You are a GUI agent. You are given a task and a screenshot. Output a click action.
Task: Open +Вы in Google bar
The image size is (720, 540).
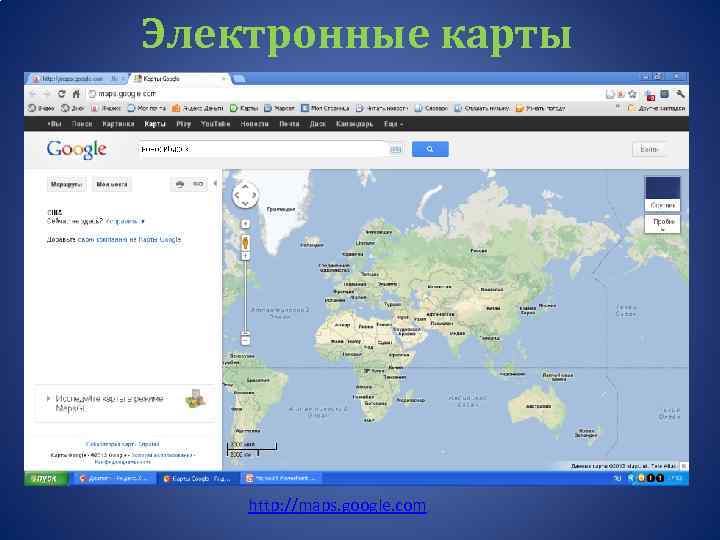pos(54,124)
